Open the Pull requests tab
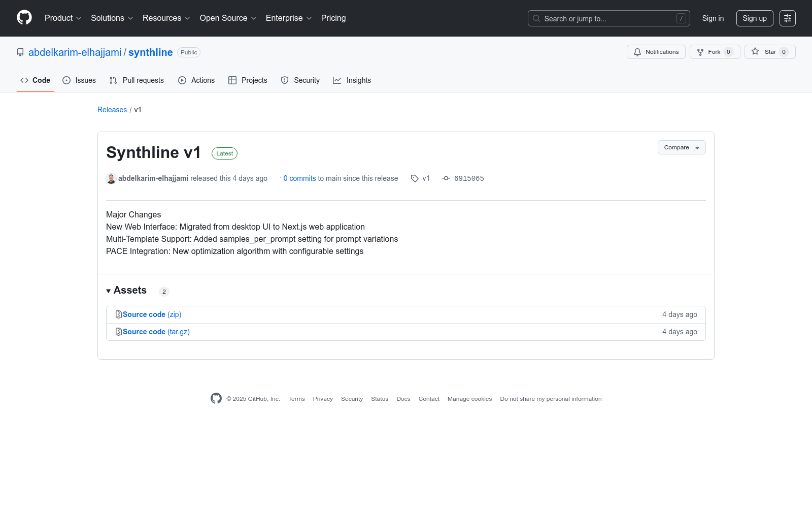The height and width of the screenshot is (508, 812). coord(137,80)
